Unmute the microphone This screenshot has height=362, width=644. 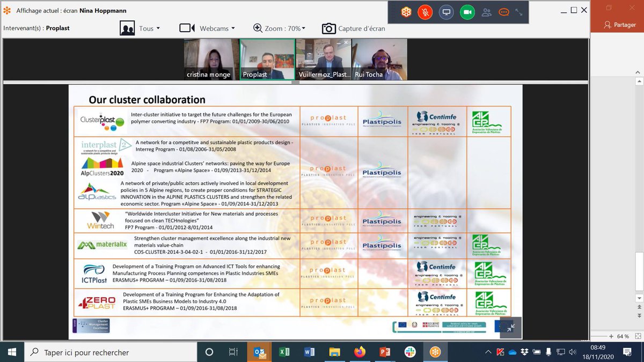point(425,12)
